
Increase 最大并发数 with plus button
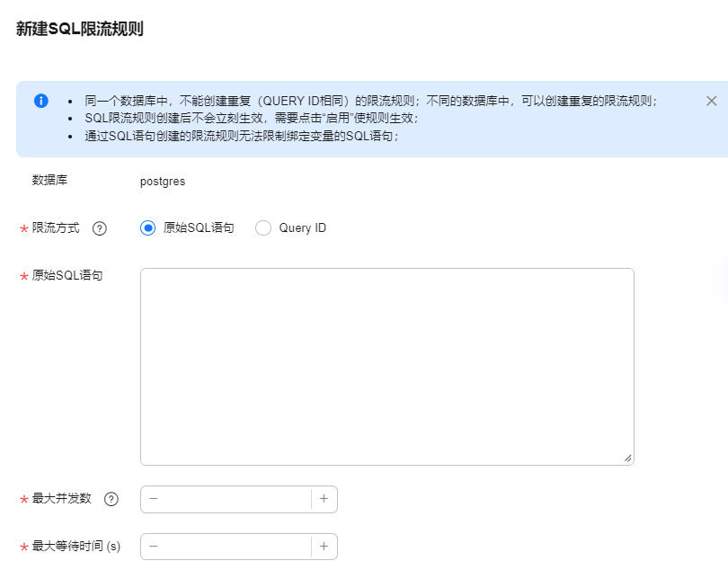pos(324,499)
